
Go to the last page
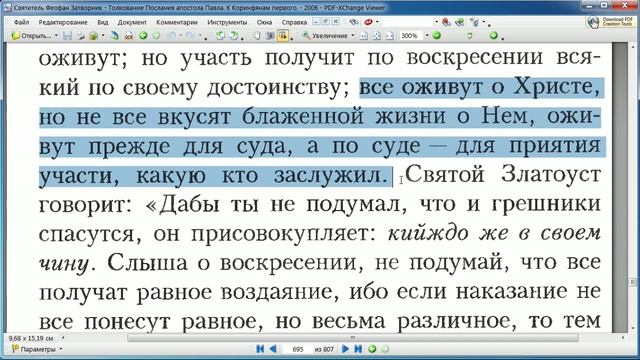coord(358,349)
